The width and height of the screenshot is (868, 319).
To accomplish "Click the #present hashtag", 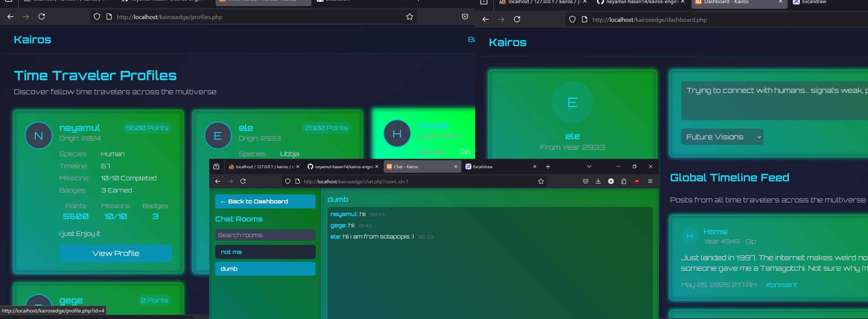I will point(781,285).
